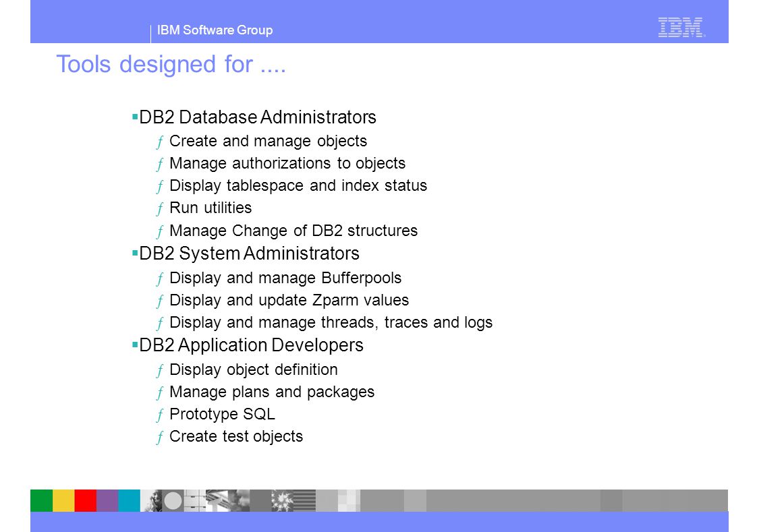
Task: Click the slide title 'Tools designed for ....'
Action: [x=171, y=64]
